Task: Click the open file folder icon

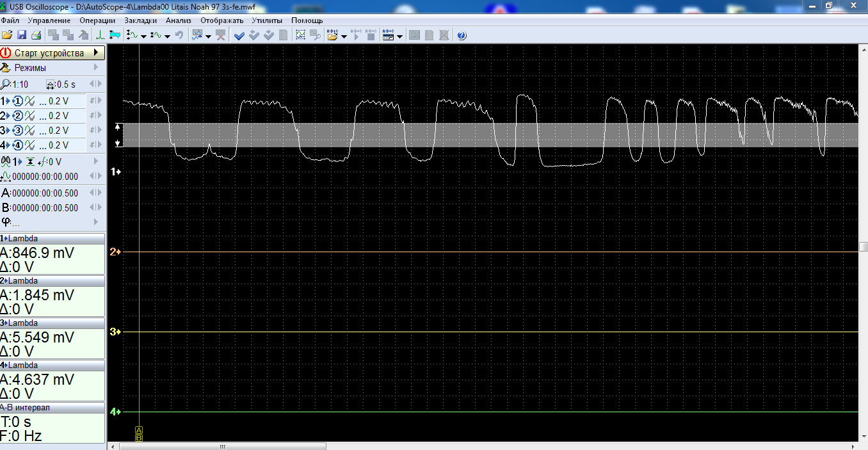Action: click(7, 35)
